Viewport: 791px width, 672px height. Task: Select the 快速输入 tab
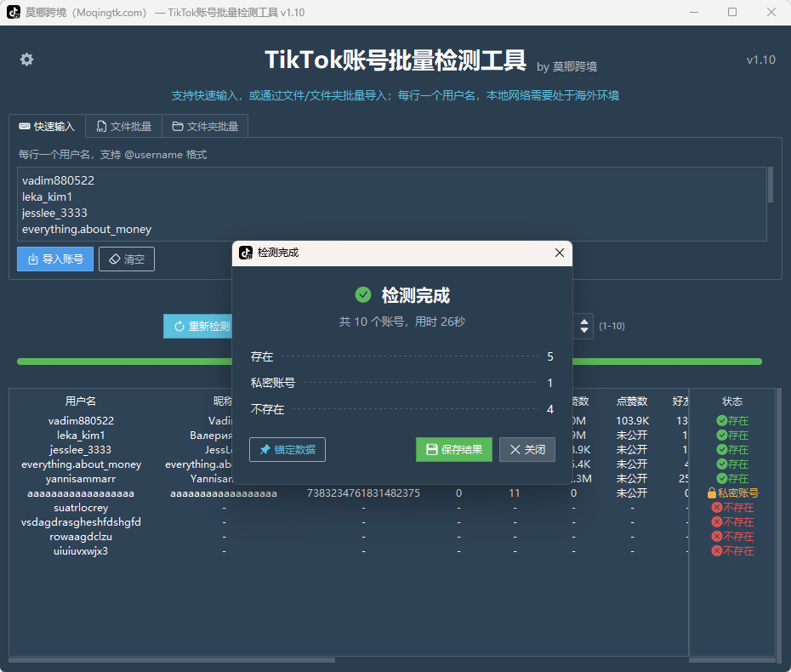[47, 126]
